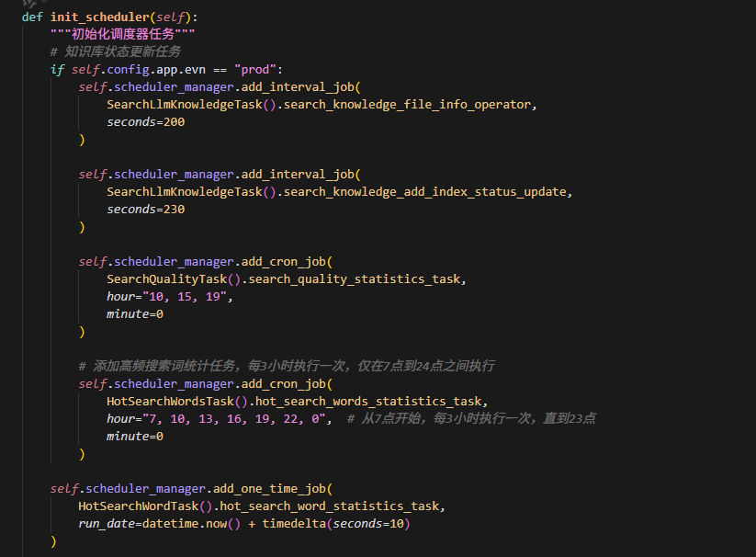
Task: Click the comment starting "# 添加高频搜索词统计任务"
Action: click(x=287, y=366)
